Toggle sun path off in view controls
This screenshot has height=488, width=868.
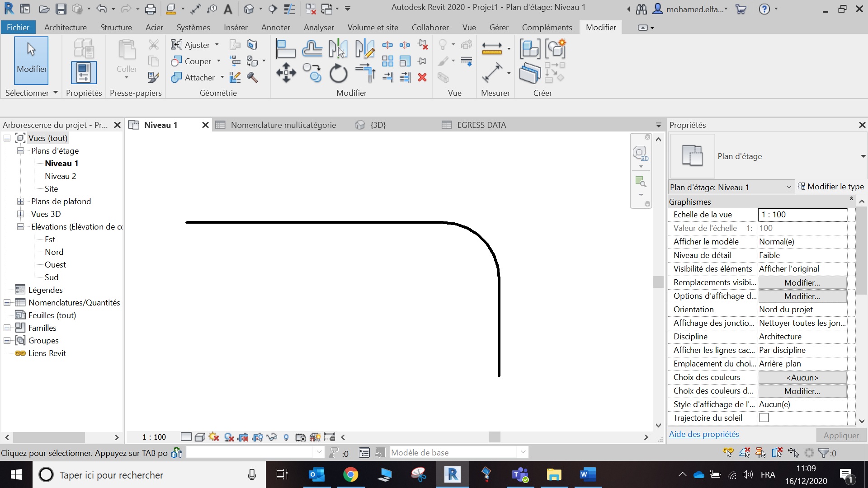pos(214,437)
